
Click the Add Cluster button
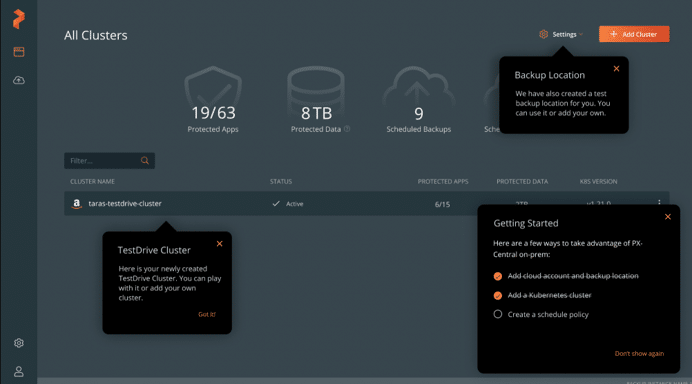click(x=634, y=34)
